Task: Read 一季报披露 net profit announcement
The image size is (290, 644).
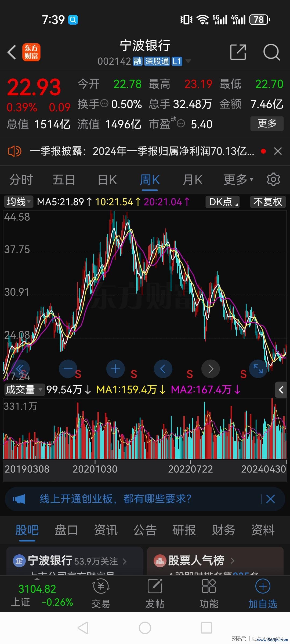Action: pos(142,151)
